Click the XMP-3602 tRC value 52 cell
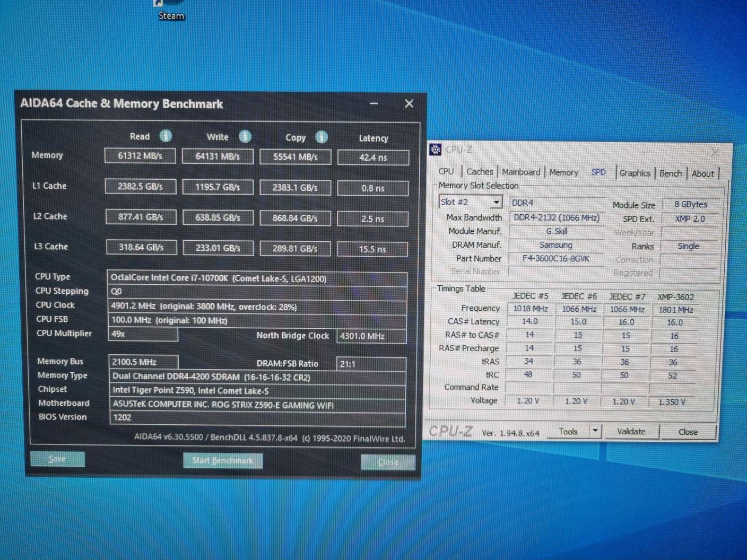 (x=672, y=375)
